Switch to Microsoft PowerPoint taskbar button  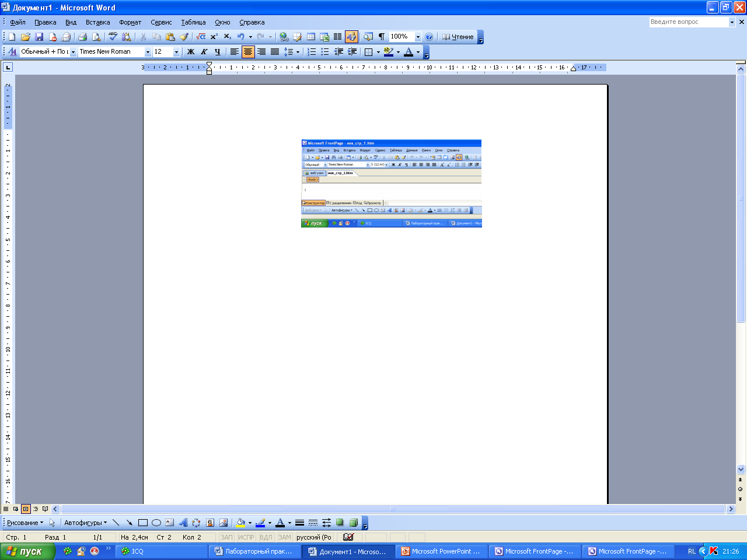coord(442,551)
